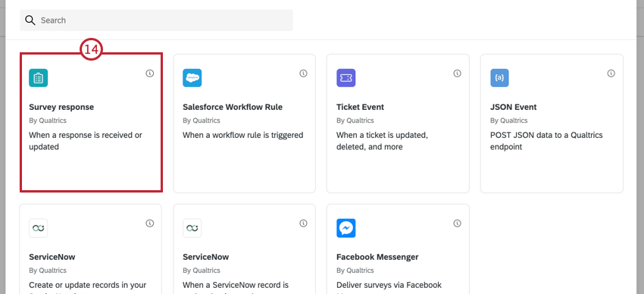Choose the Survey response title
The width and height of the screenshot is (644, 294).
point(61,107)
